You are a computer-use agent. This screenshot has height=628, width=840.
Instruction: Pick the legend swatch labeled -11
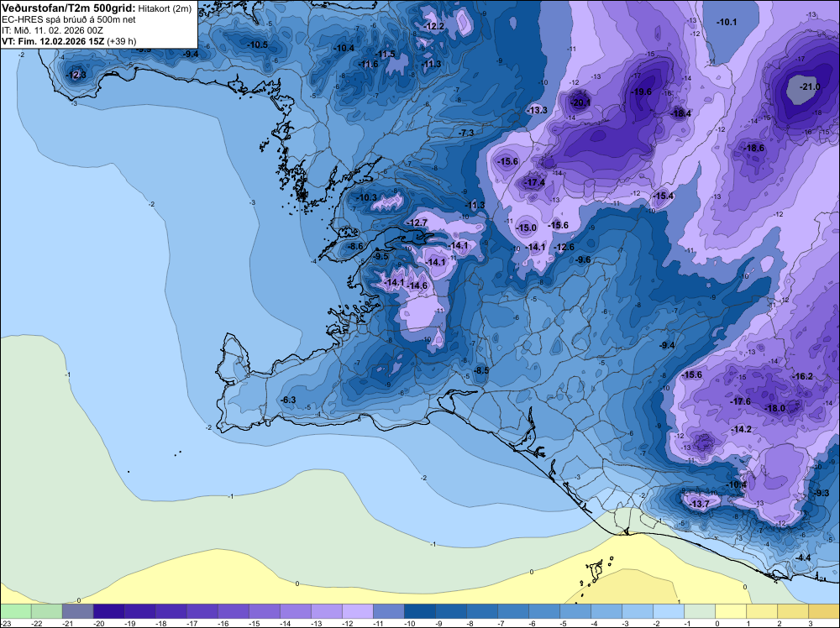pyautogui.click(x=388, y=611)
